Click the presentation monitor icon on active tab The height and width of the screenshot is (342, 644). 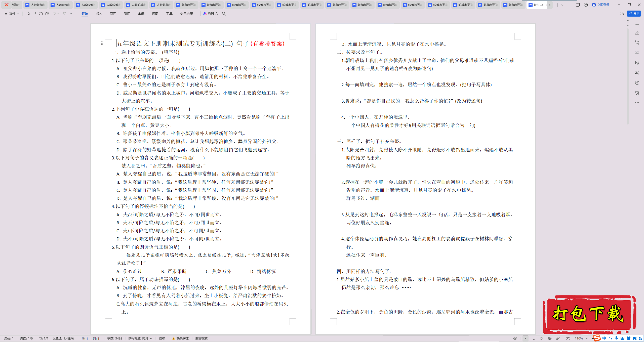[541, 5]
